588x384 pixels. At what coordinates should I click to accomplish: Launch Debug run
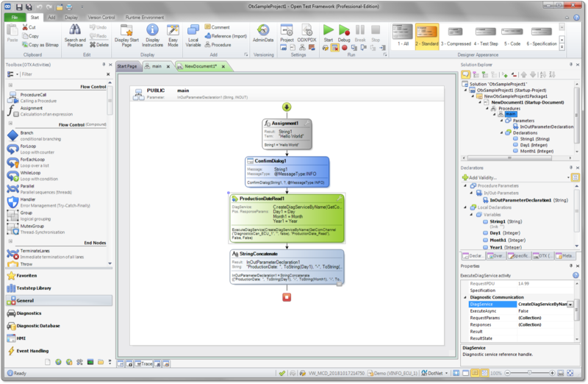344,33
